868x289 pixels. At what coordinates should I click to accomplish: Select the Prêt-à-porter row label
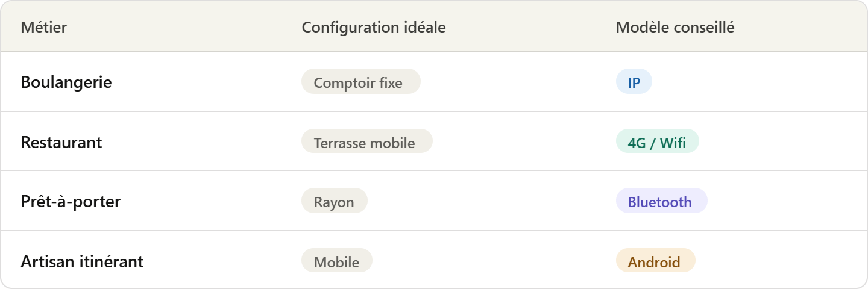(x=71, y=202)
